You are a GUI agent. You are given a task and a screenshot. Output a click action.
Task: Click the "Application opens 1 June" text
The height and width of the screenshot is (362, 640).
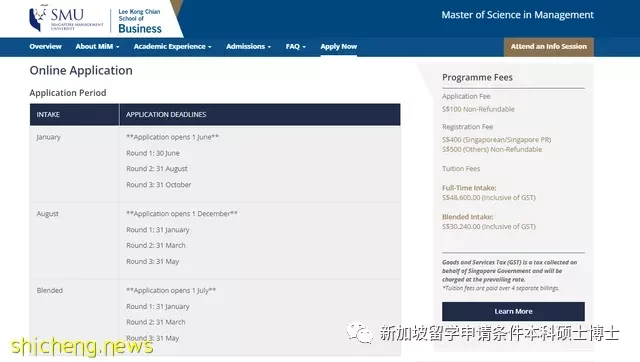click(x=172, y=137)
